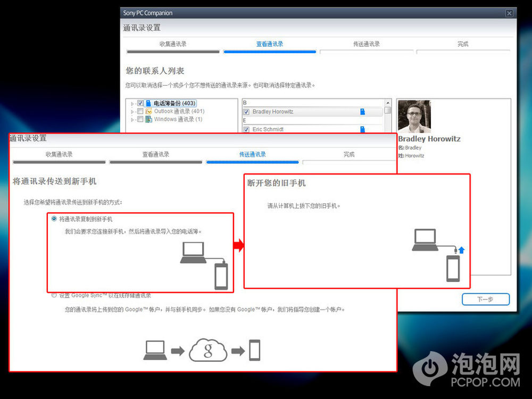Select the Google Sync radio option
This screenshot has width=532, height=399.
54,295
